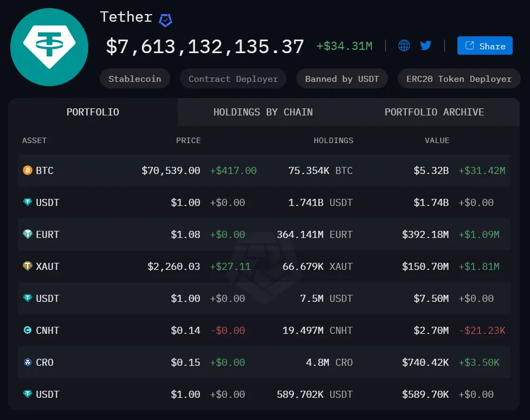Click the XAUT gold token icon

(x=28, y=267)
